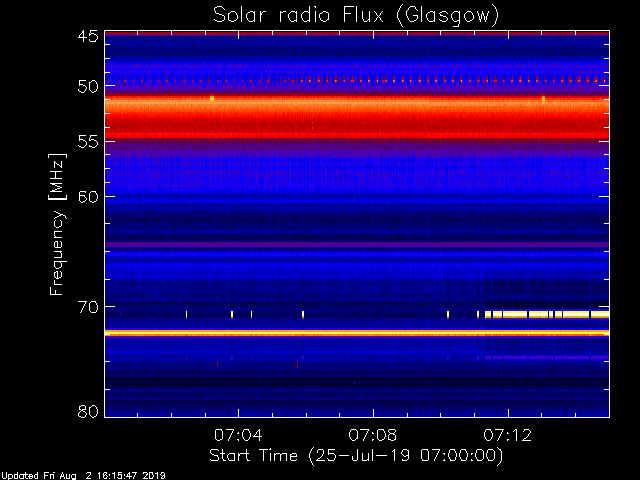This screenshot has width=640, height=480.
Task: Click the 'Start Time (25-Jul-19 07:00:00)' label
Action: tap(356, 456)
